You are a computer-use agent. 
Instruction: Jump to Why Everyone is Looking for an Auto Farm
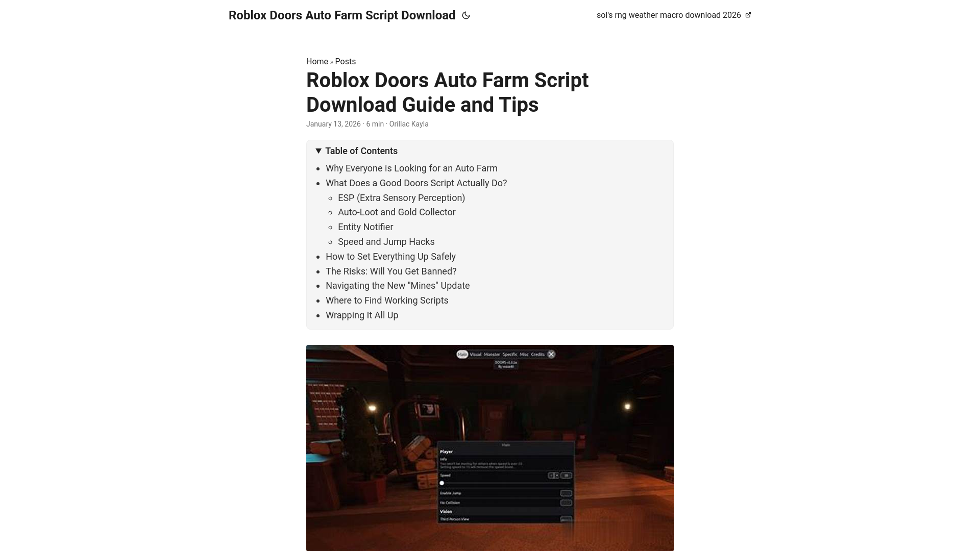click(411, 168)
